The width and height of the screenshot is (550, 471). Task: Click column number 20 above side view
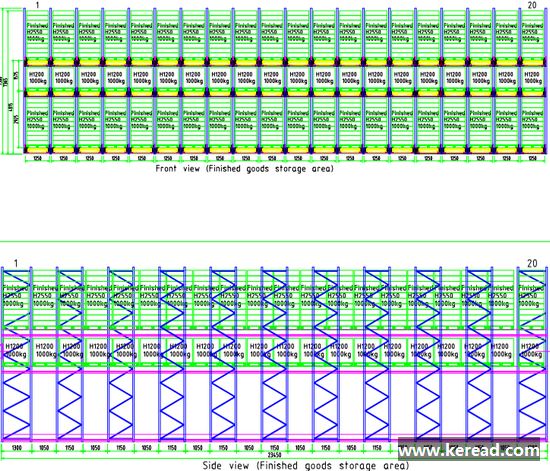click(x=532, y=263)
